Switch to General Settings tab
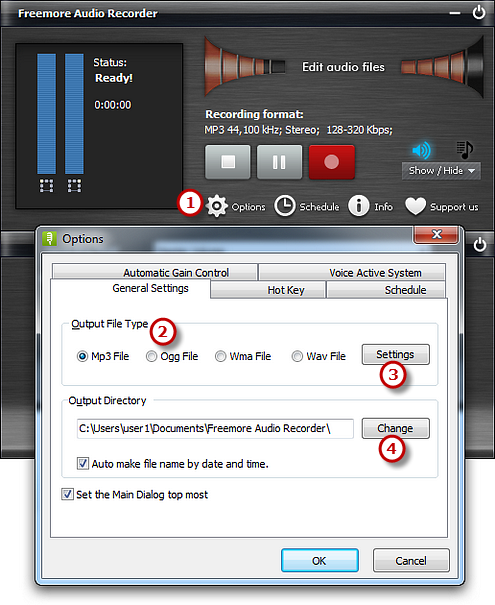Image resolution: width=495 pixels, height=605 pixels. click(x=130, y=288)
